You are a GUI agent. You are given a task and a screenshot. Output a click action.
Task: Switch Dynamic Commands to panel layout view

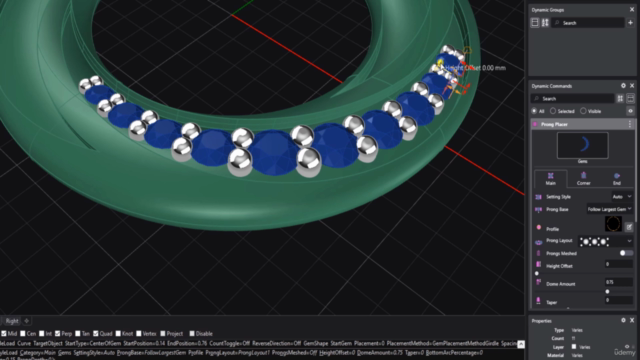point(630,98)
